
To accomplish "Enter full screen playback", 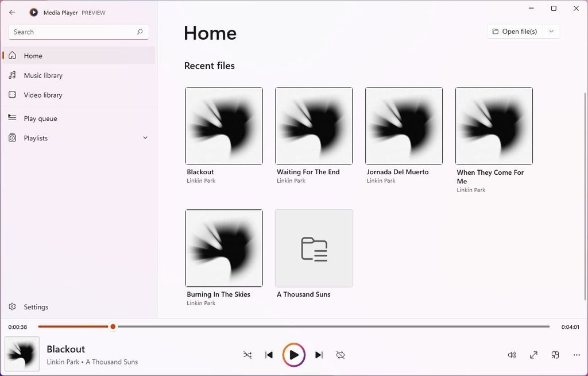I will point(533,355).
